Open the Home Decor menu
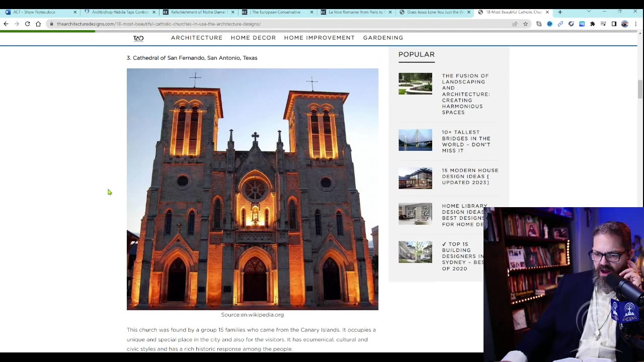 point(253,38)
